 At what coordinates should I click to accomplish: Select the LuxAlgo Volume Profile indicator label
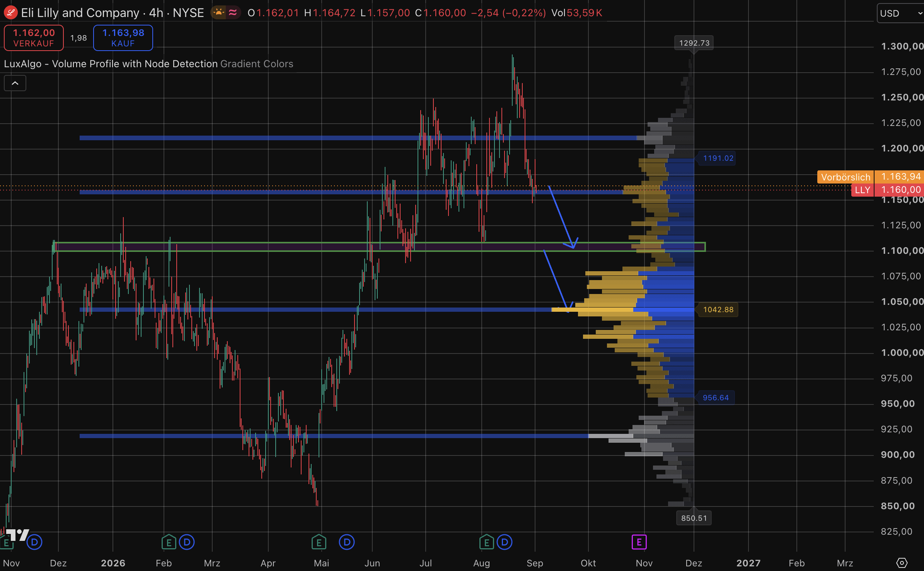pyautogui.click(x=111, y=64)
